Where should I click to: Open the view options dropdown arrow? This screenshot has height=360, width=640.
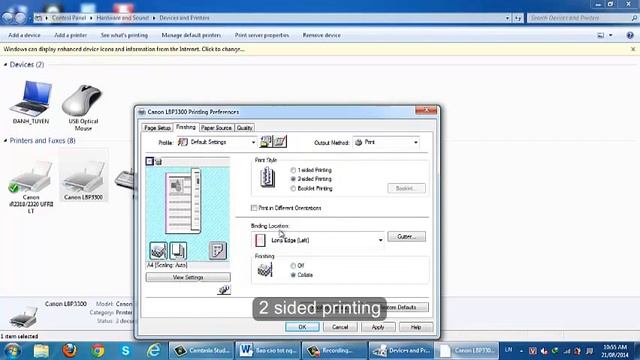[611, 35]
